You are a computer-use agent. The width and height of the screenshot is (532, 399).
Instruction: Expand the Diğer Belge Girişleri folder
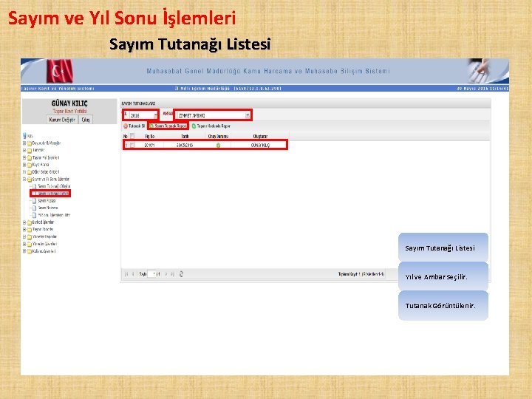click(x=24, y=171)
